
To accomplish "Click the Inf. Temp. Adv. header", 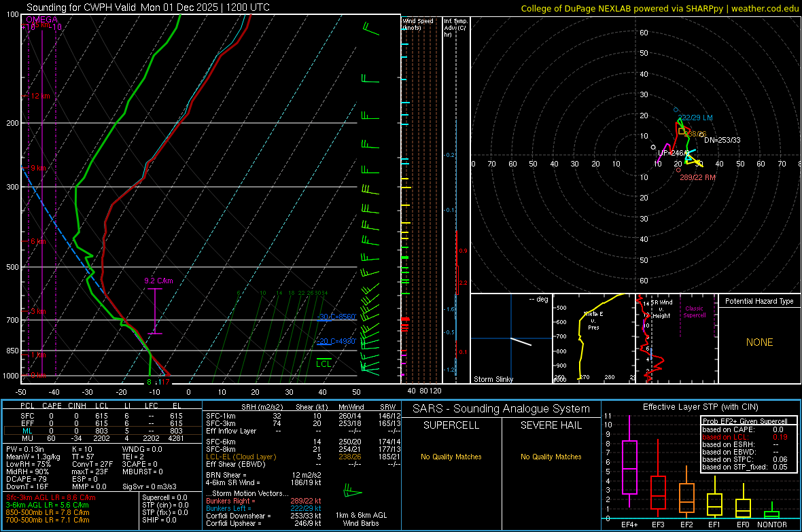I will click(455, 28).
